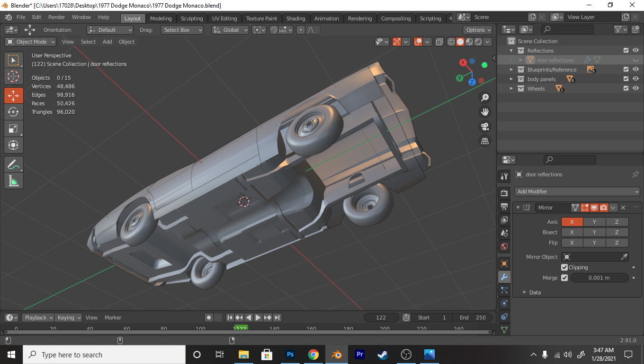The height and width of the screenshot is (364, 644).
Task: Uncheck the Clipping checkbox
Action: click(x=564, y=267)
